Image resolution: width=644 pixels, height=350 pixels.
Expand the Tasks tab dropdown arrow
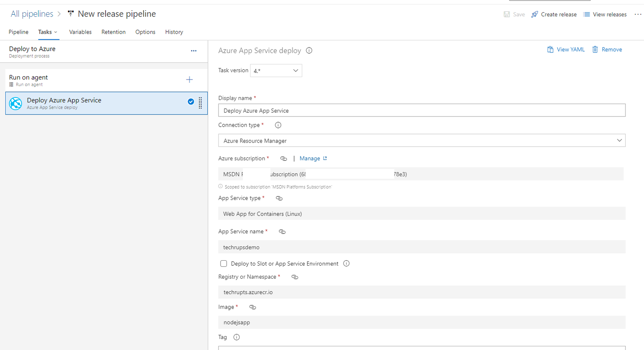[56, 32]
